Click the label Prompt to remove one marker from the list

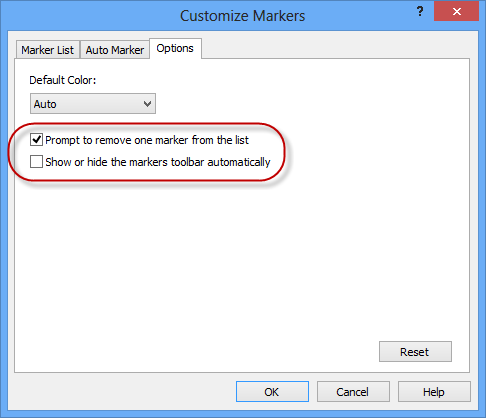tap(147, 140)
